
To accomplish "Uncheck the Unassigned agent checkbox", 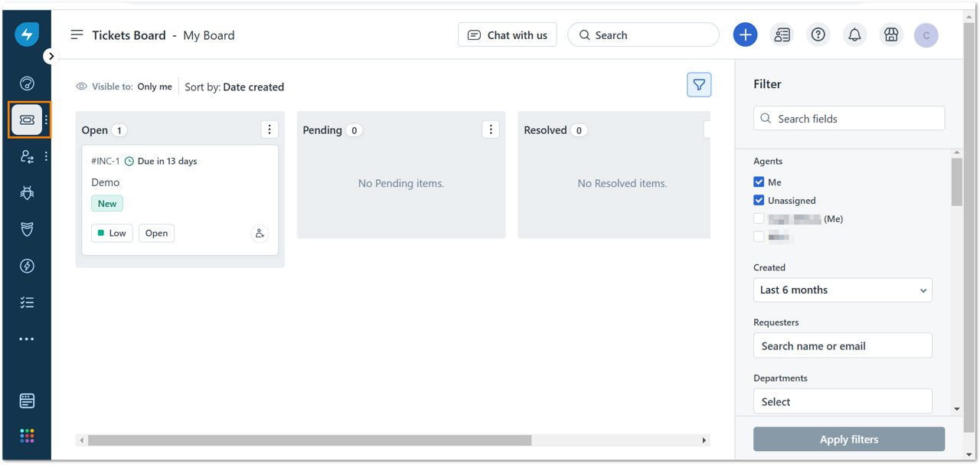I will tap(759, 201).
